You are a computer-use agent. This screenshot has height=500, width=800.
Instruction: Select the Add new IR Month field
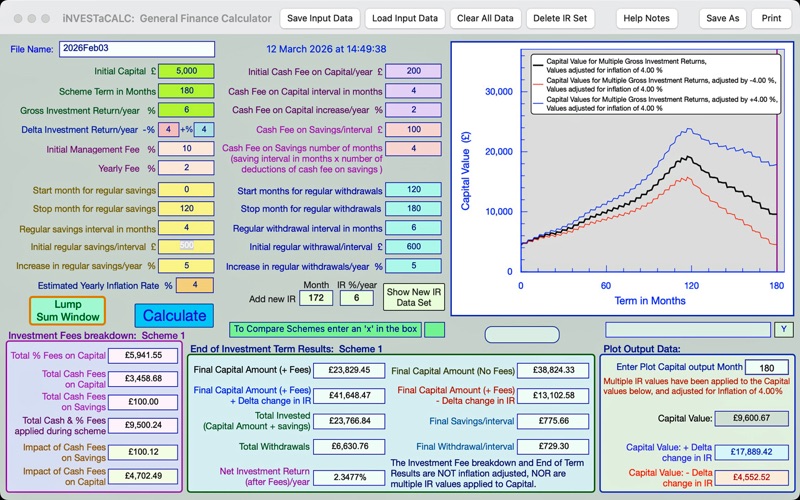[x=316, y=298]
